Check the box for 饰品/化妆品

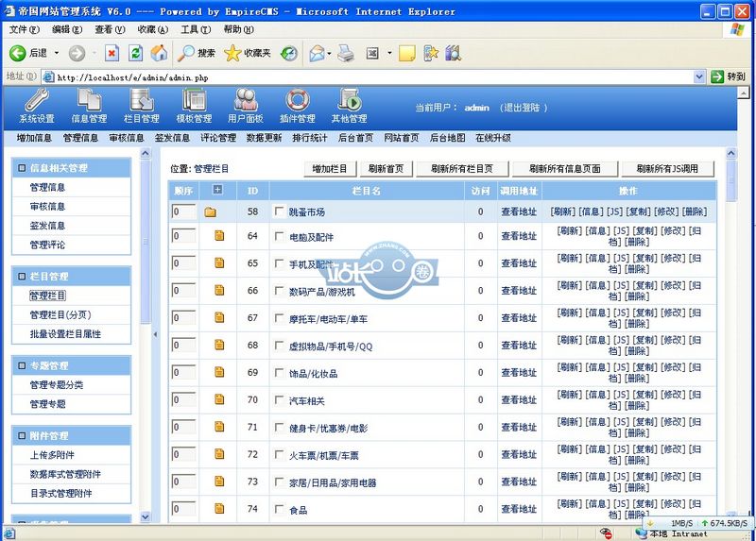[x=279, y=372]
